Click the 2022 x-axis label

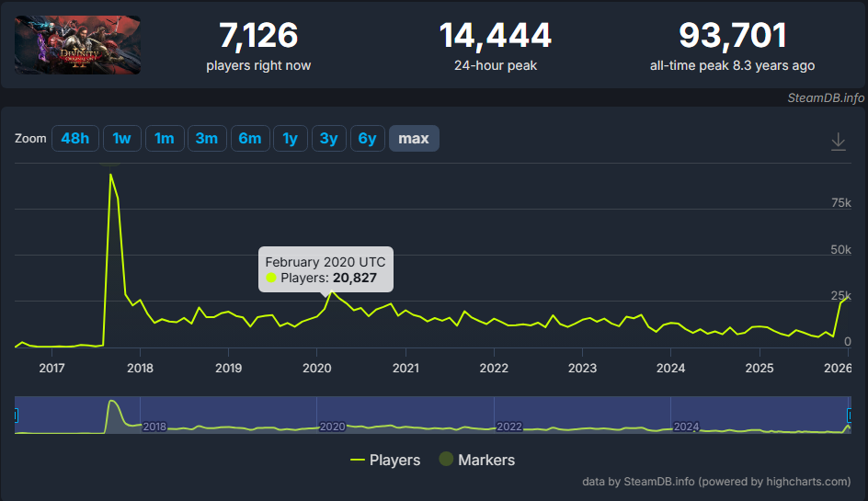click(x=494, y=368)
